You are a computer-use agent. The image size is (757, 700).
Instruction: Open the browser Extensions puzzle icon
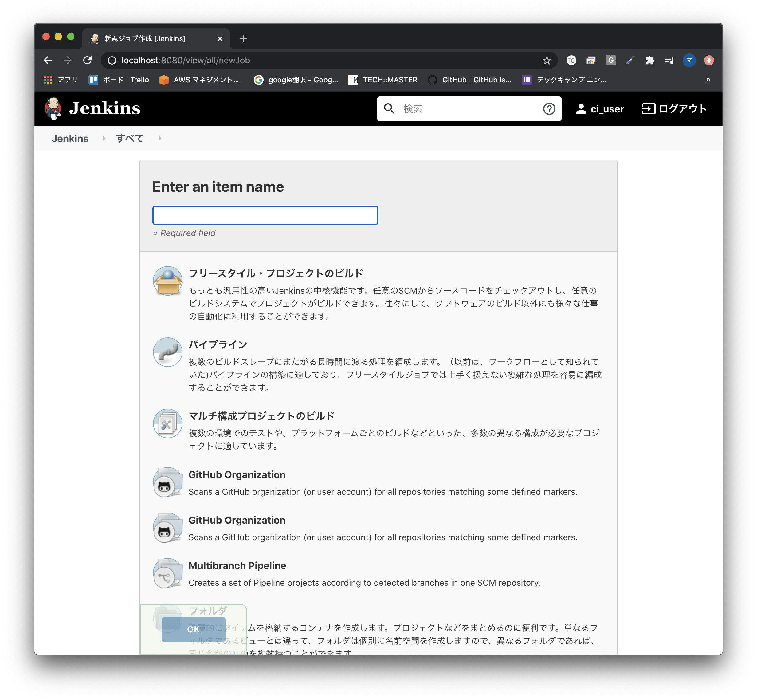click(x=649, y=61)
